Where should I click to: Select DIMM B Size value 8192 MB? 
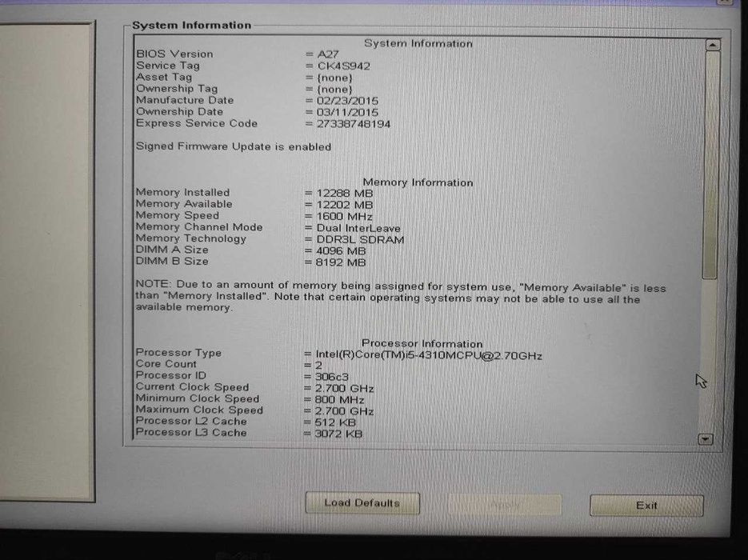click(341, 262)
